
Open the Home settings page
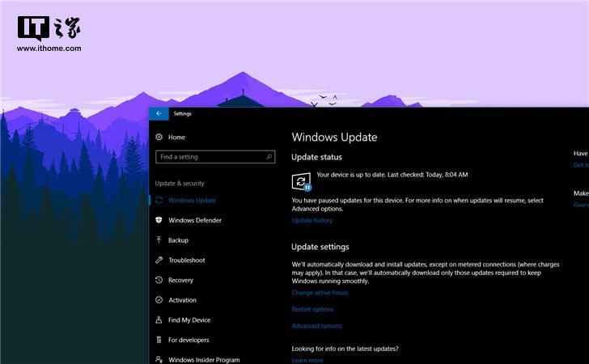(176, 138)
